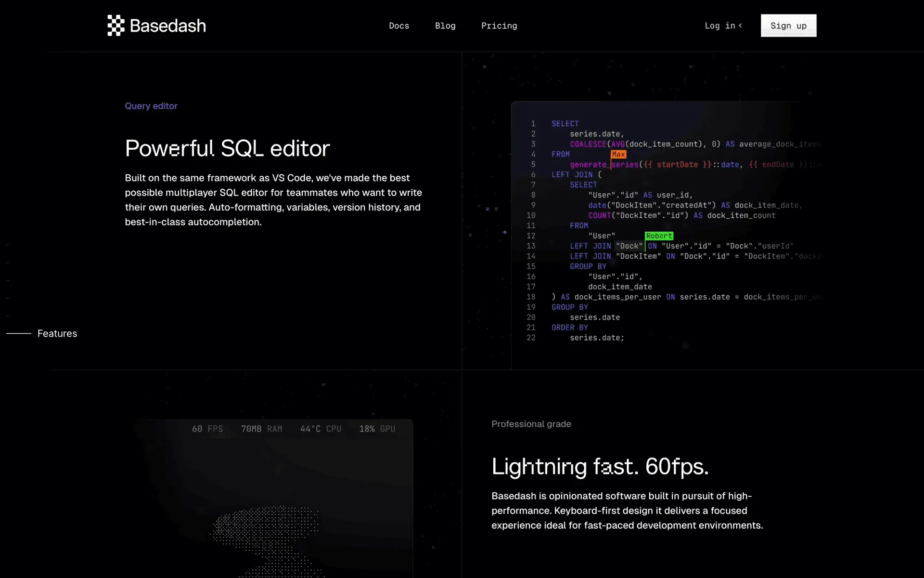The width and height of the screenshot is (924, 578).
Task: Click the green Robert cursor tag
Action: point(659,236)
